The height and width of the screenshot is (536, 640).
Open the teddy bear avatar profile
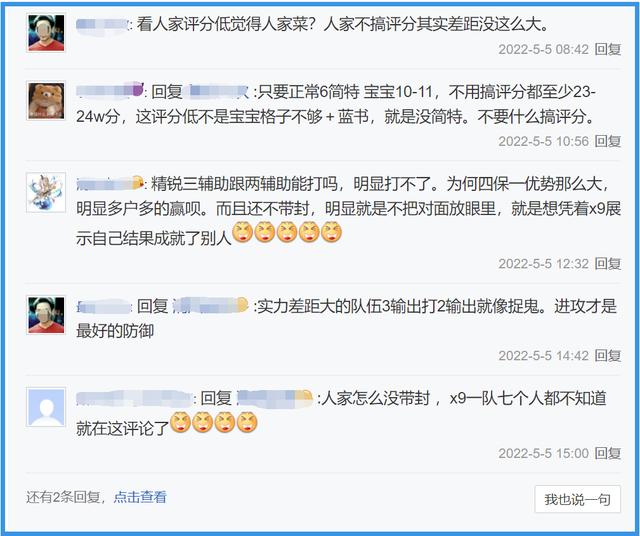[46, 101]
